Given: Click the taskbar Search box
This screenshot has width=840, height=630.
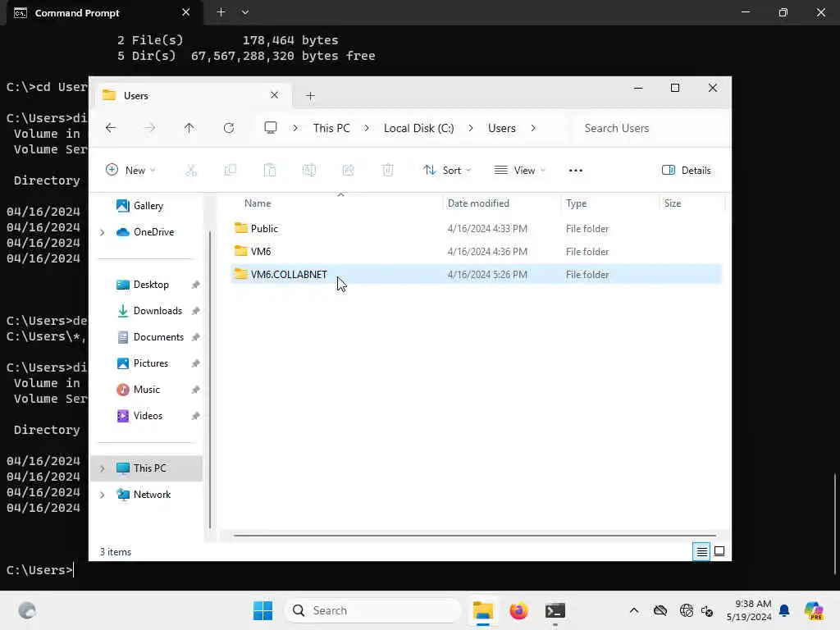Looking at the screenshot, I should point(373,610).
